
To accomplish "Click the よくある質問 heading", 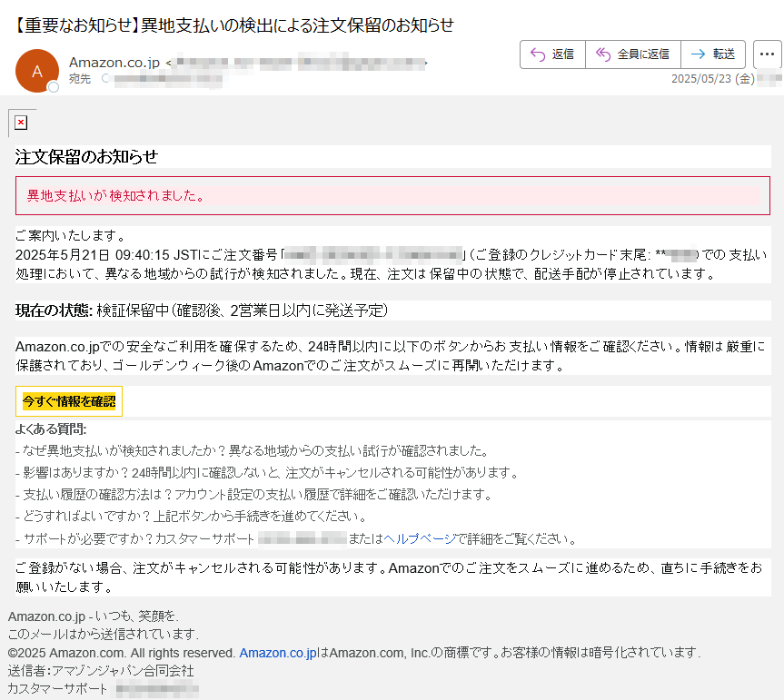I will click(x=51, y=429).
